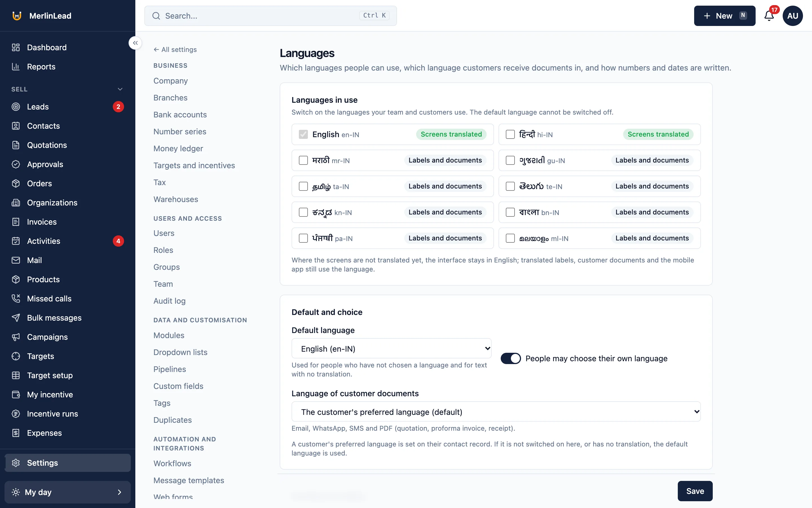The width and height of the screenshot is (812, 508).
Task: Check the Punjabi pa-IN language
Action: 303,238
